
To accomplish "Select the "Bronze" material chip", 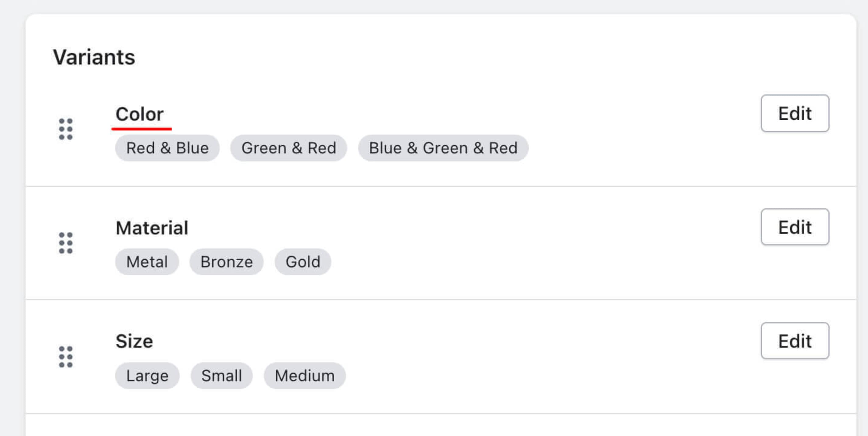I will 226,262.
